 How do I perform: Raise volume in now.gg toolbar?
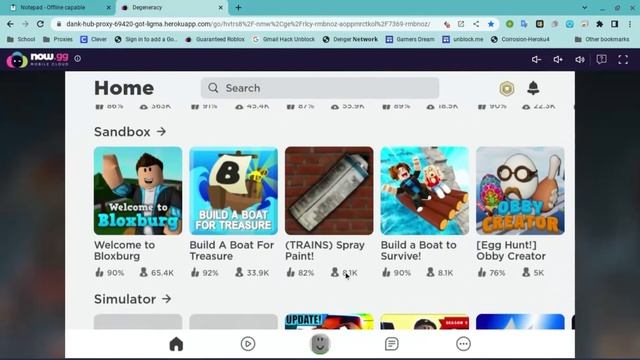558,60
